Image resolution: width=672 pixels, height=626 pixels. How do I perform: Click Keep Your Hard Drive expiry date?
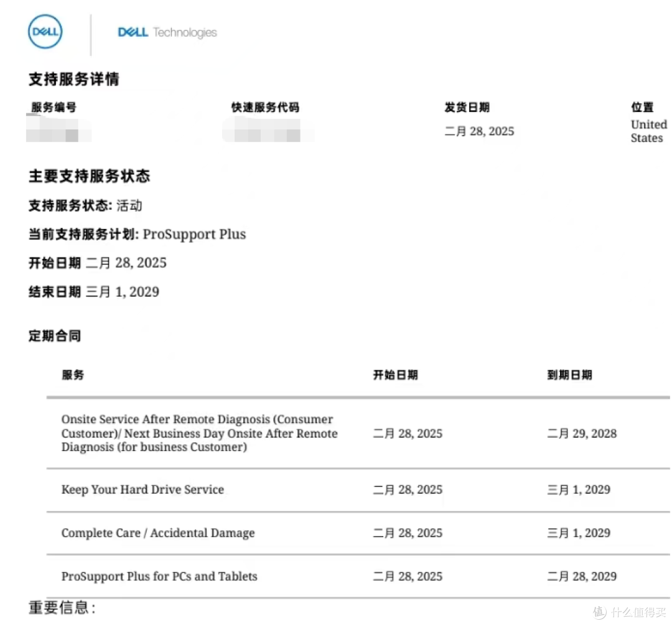pos(579,490)
